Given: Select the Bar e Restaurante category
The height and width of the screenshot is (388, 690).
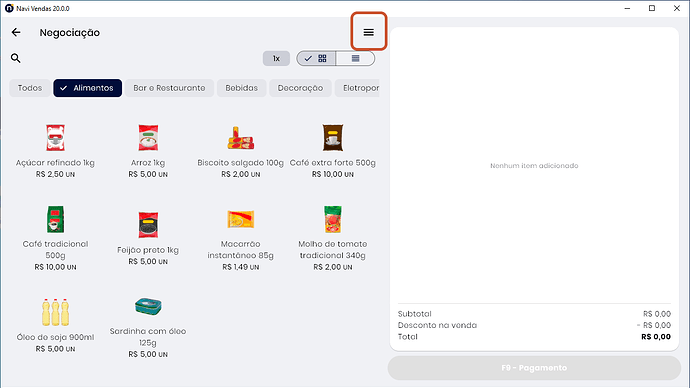Looking at the screenshot, I should pyautogui.click(x=169, y=88).
